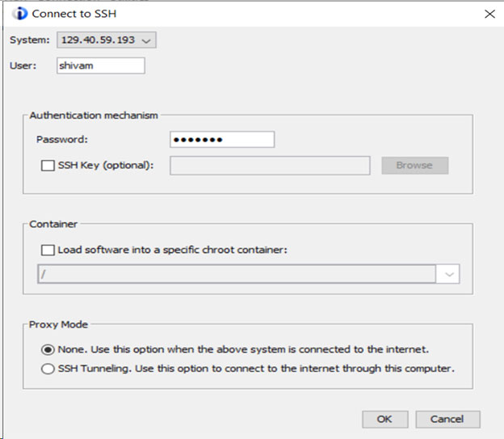Open the System address combo box
504x439 pixels.
pyautogui.click(x=107, y=40)
